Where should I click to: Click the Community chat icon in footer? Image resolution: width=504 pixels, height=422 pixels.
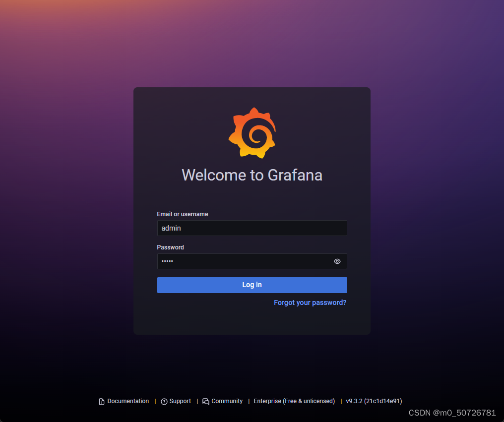tap(206, 402)
